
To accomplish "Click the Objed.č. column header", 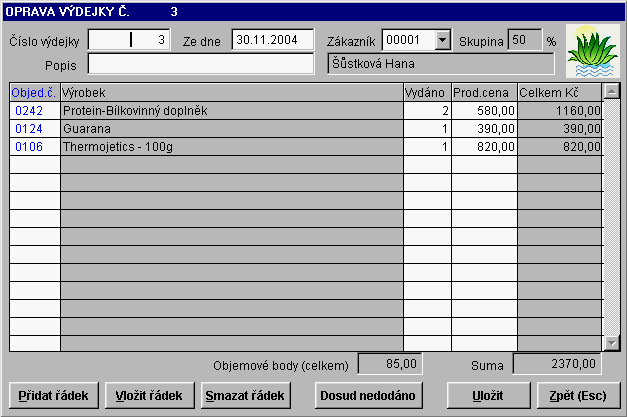I will pyautogui.click(x=35, y=92).
